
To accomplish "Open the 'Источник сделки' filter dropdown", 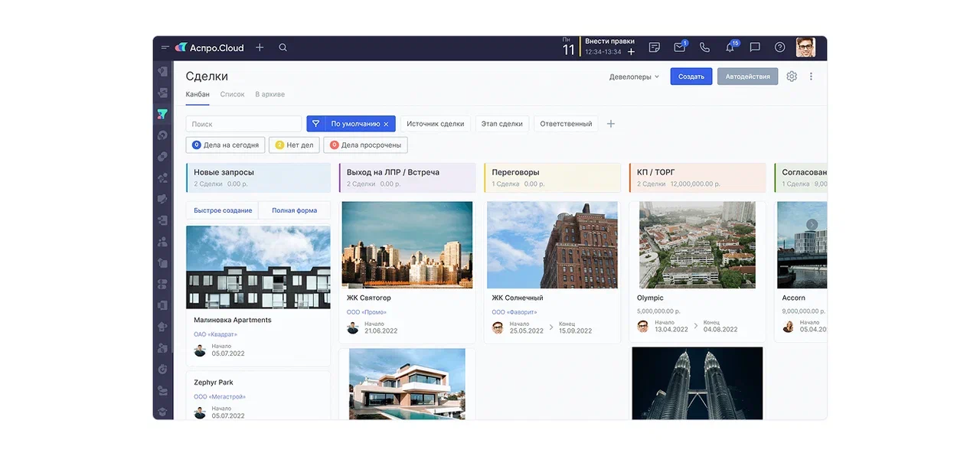I will (x=435, y=124).
